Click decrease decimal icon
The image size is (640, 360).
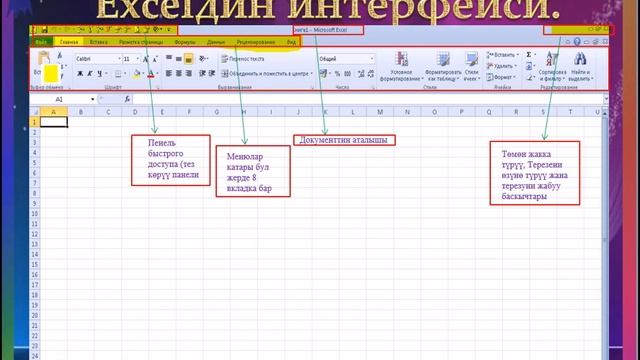[371, 73]
